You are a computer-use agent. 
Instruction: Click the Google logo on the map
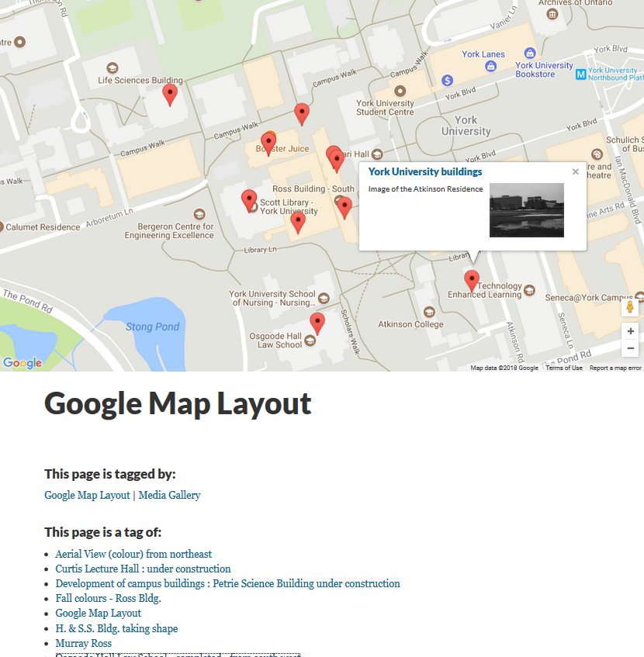23,362
